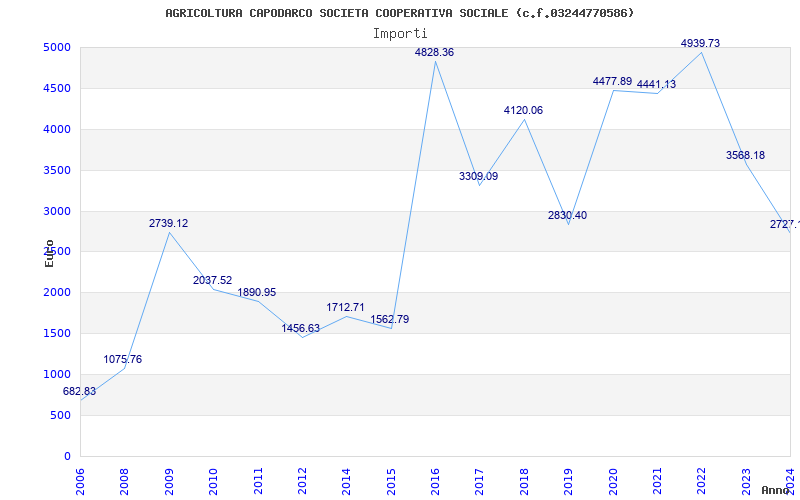This screenshot has width=800, height=500.
Task: Select the 4477.89 data label
Action: pyautogui.click(x=612, y=81)
